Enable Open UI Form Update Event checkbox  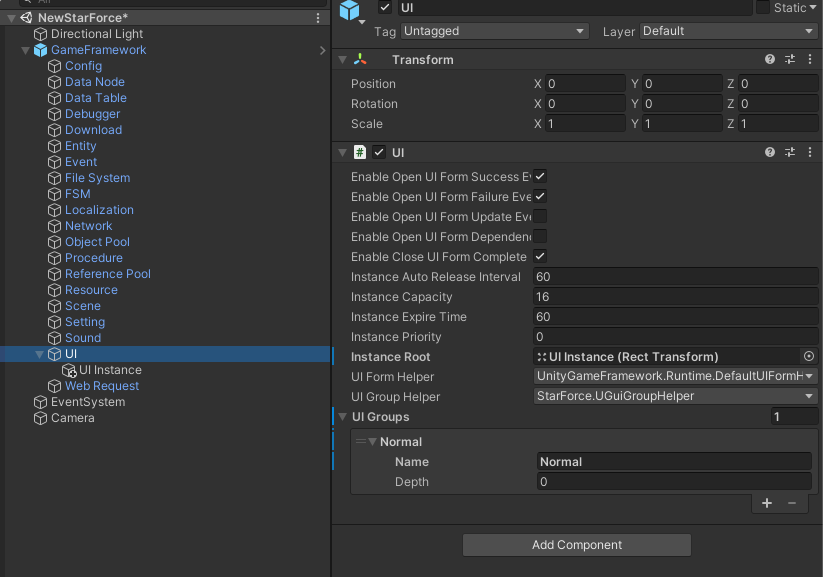click(x=540, y=216)
